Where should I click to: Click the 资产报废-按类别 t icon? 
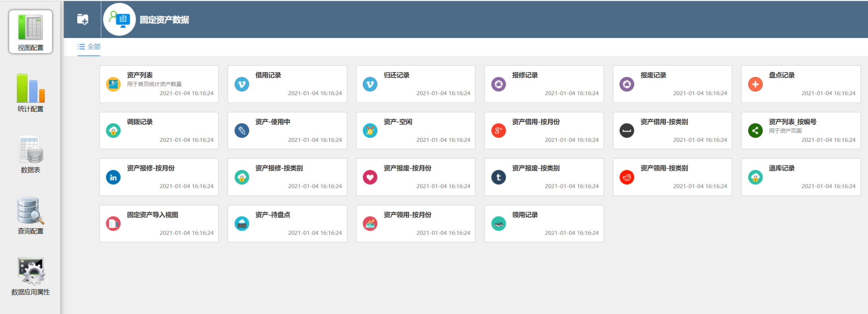tap(499, 177)
